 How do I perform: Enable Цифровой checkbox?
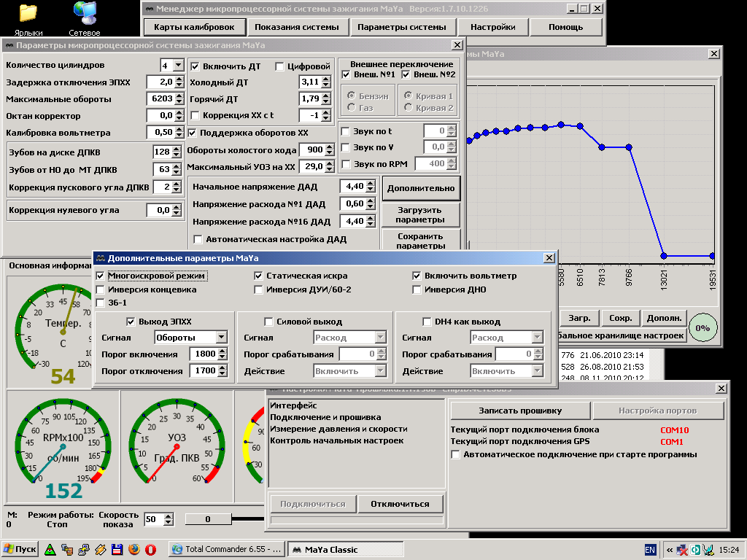279,66
